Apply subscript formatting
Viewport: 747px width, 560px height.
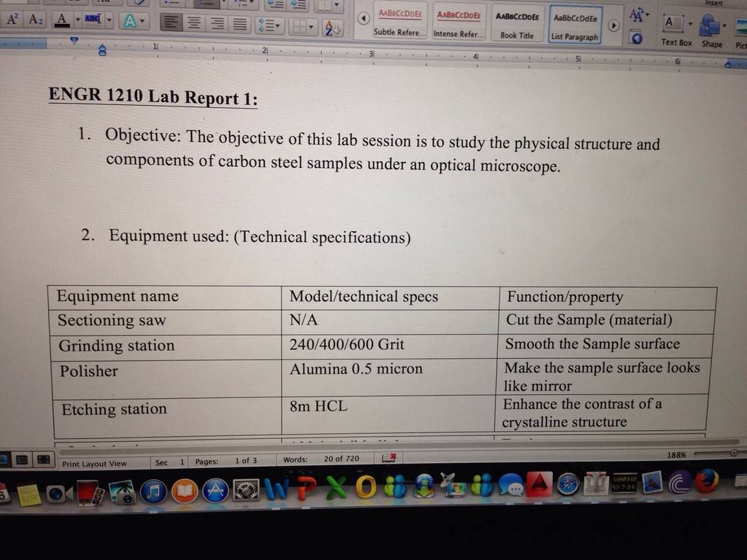point(36,20)
